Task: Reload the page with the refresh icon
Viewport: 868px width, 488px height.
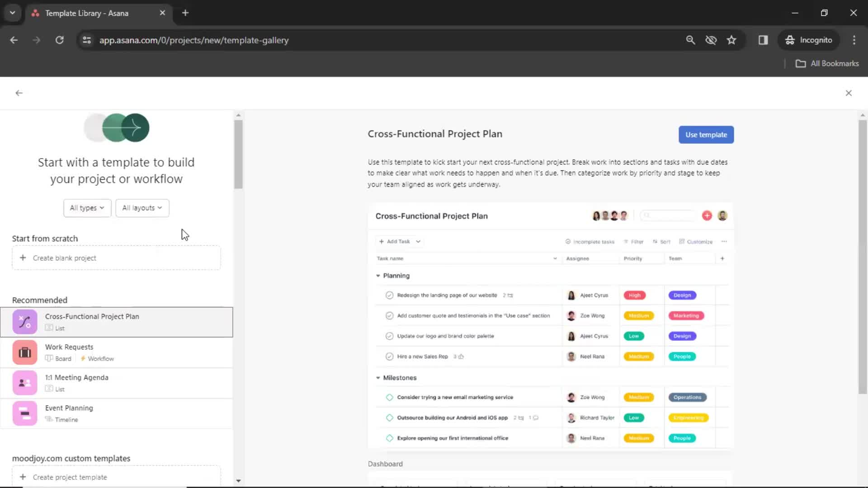Action: pos(59,40)
